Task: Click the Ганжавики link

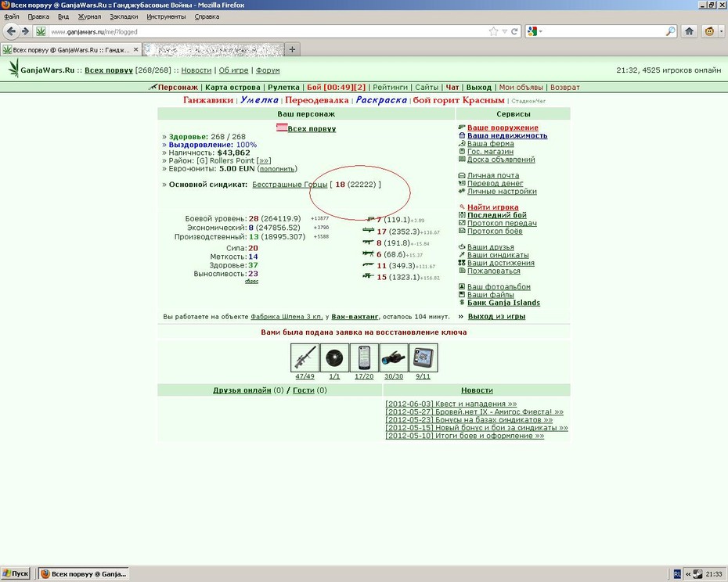Action: (208, 100)
